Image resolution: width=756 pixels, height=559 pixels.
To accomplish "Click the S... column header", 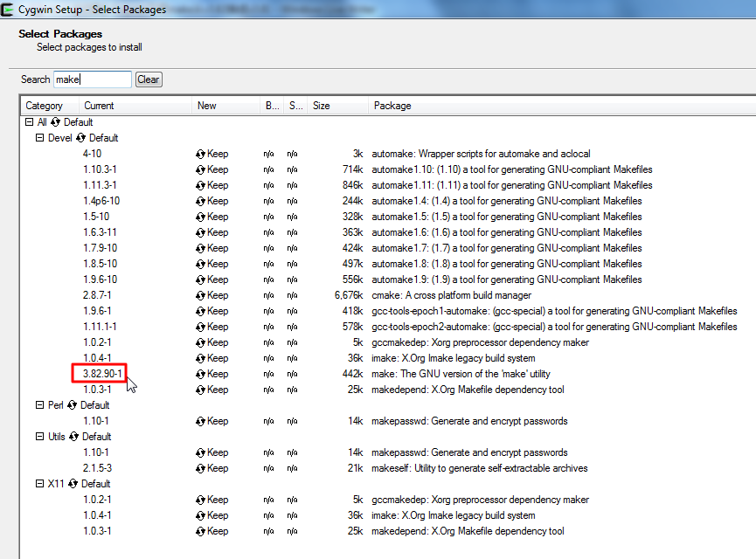I will (x=295, y=106).
